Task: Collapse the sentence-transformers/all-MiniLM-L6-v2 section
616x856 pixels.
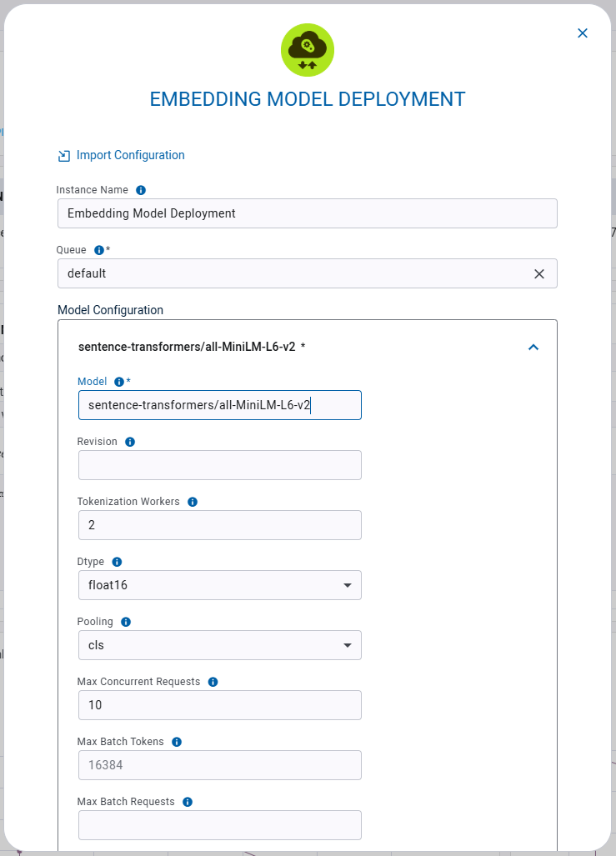Action: tap(533, 347)
